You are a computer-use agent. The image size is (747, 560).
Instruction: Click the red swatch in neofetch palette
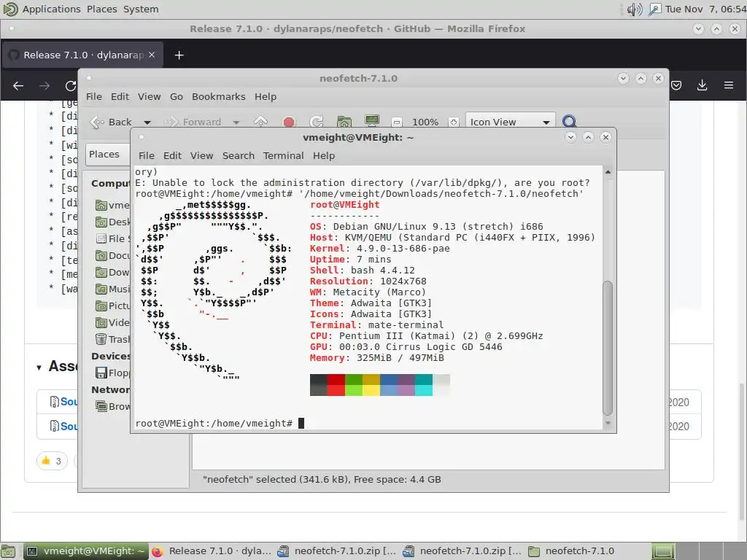pyautogui.click(x=336, y=385)
